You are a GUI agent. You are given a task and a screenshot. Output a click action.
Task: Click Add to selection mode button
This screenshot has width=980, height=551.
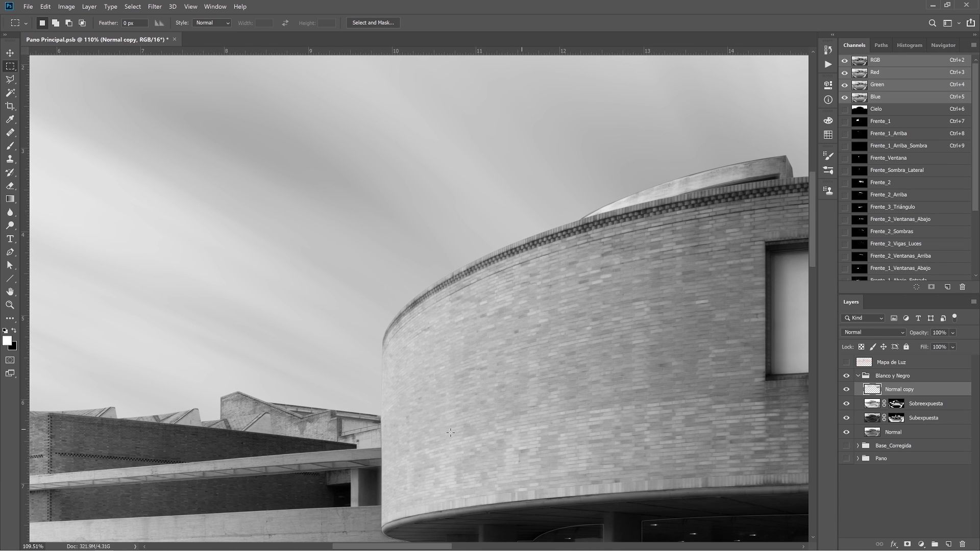(x=55, y=23)
